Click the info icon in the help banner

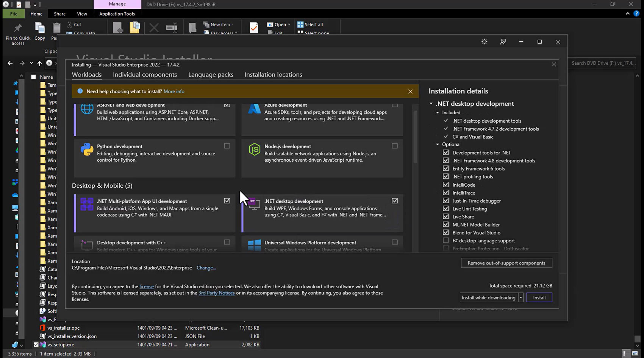pos(80,91)
